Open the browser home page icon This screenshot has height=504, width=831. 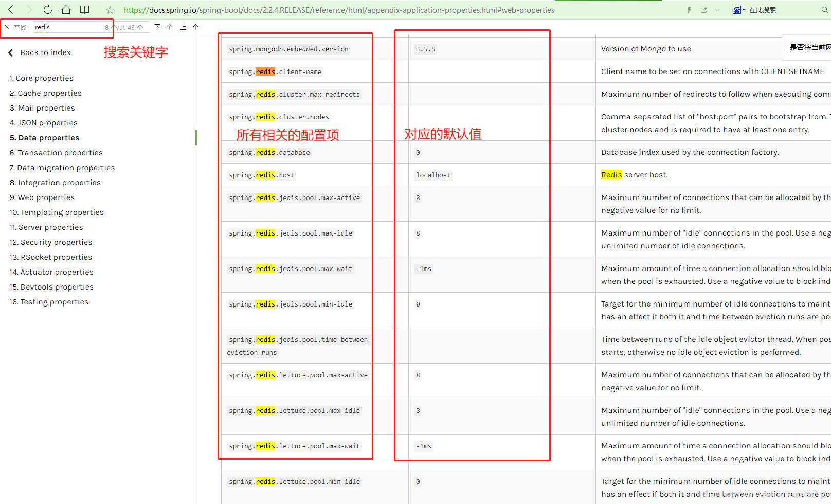pyautogui.click(x=66, y=10)
